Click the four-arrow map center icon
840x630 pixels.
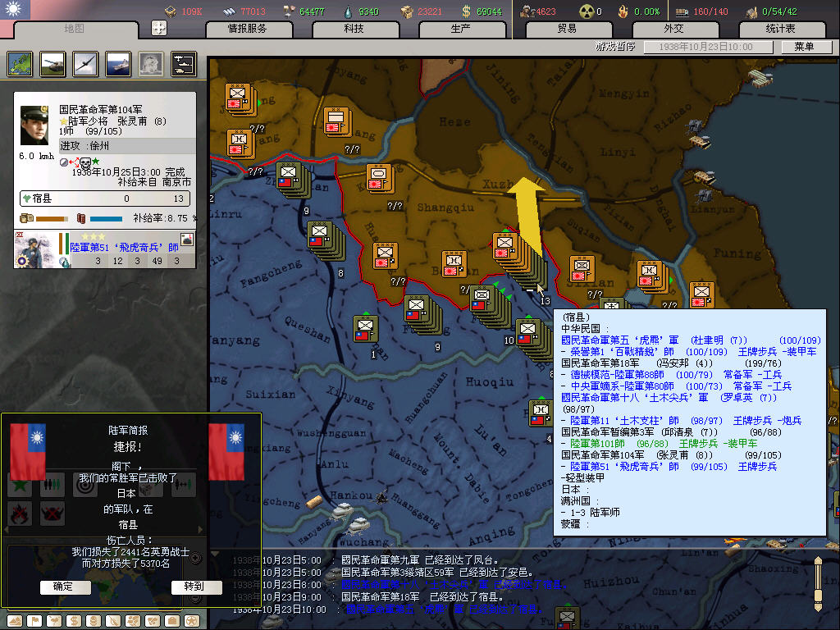(159, 28)
